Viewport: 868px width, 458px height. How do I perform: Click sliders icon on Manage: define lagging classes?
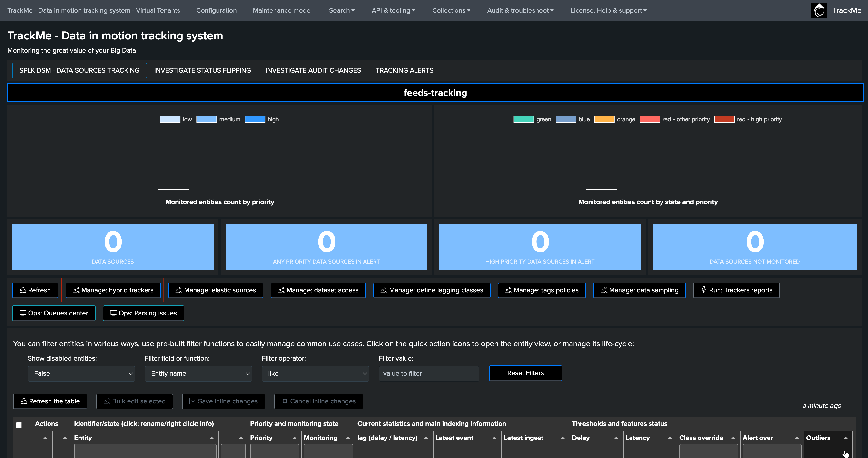tap(384, 290)
